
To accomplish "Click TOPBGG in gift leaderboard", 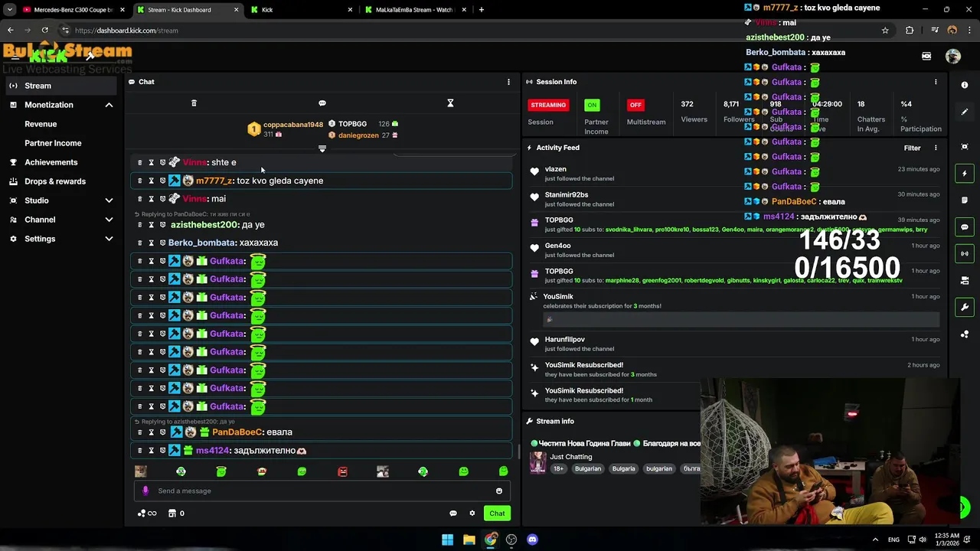I will (x=352, y=124).
